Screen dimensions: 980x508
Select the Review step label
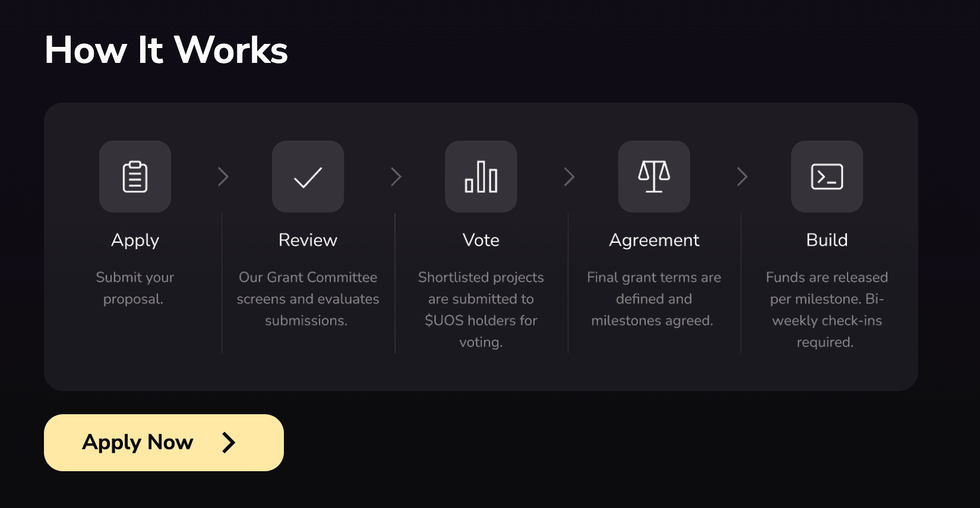308,240
